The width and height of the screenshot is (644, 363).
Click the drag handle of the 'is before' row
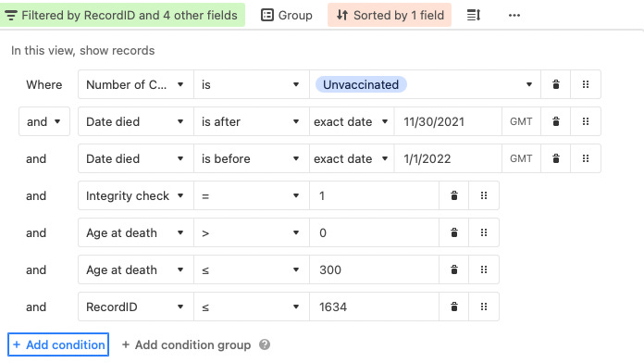pyautogui.click(x=586, y=158)
